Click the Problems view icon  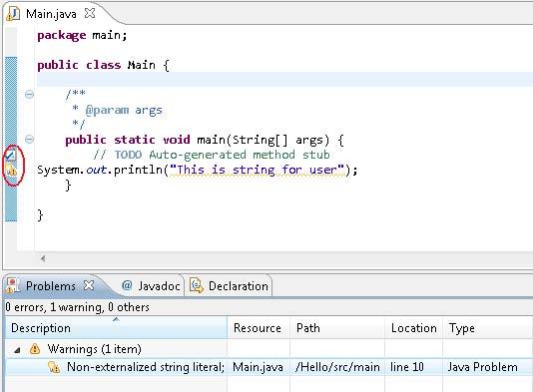[x=12, y=285]
